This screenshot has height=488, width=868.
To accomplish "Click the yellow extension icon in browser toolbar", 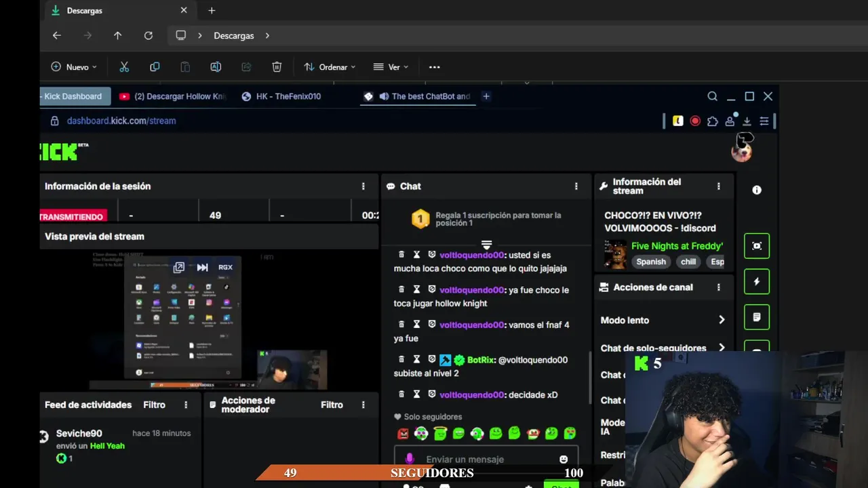I will [677, 121].
